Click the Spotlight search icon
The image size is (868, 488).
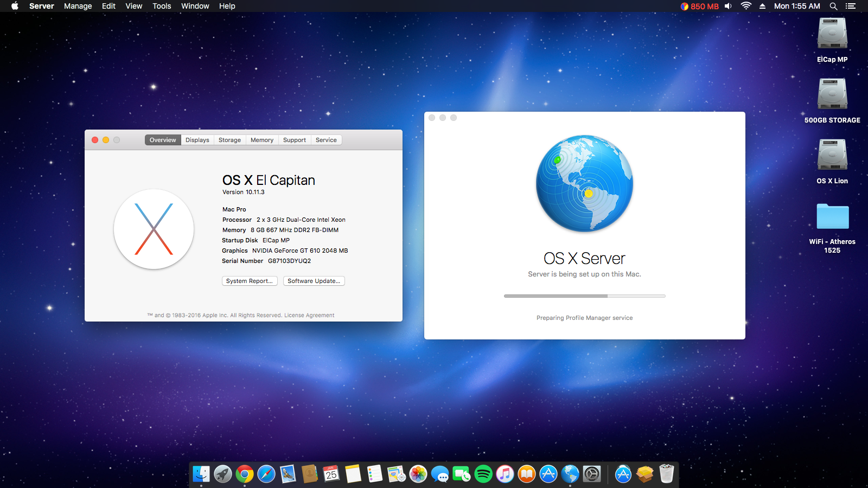click(833, 6)
